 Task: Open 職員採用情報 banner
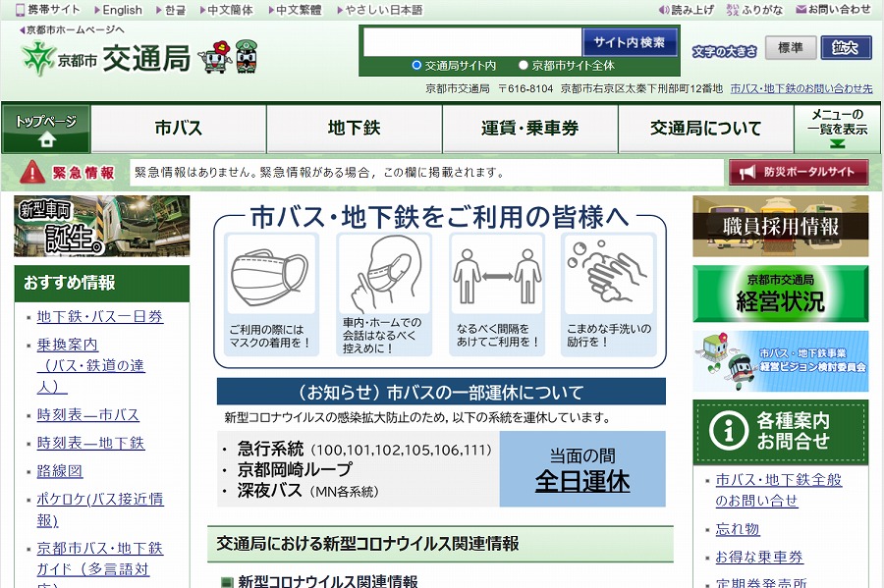coord(780,227)
